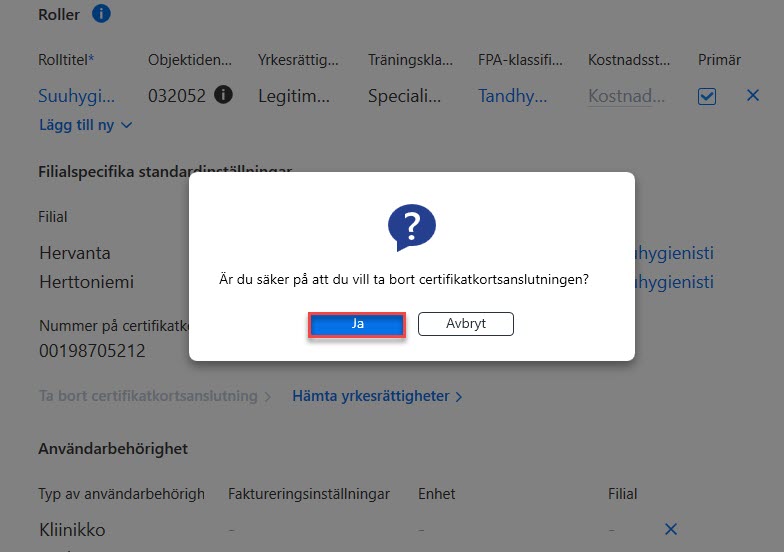The height and width of the screenshot is (552, 784).
Task: Remove the Kliinikko user permission row
Action: point(671,529)
